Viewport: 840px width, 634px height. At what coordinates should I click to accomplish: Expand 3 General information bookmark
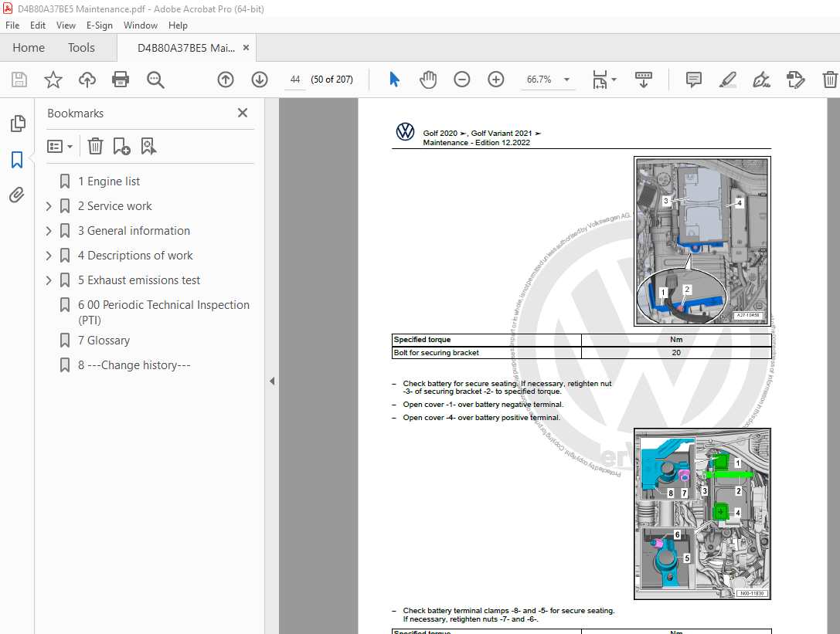[x=49, y=231]
